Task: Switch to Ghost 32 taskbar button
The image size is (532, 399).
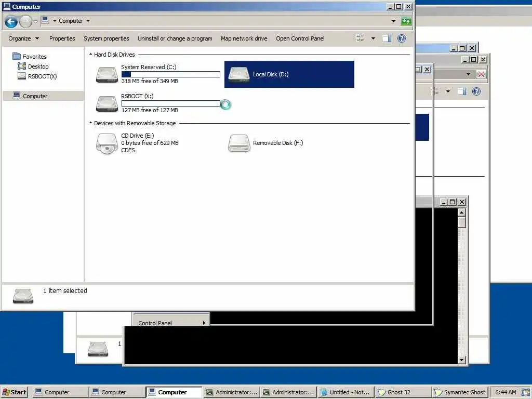Action: (x=403, y=392)
